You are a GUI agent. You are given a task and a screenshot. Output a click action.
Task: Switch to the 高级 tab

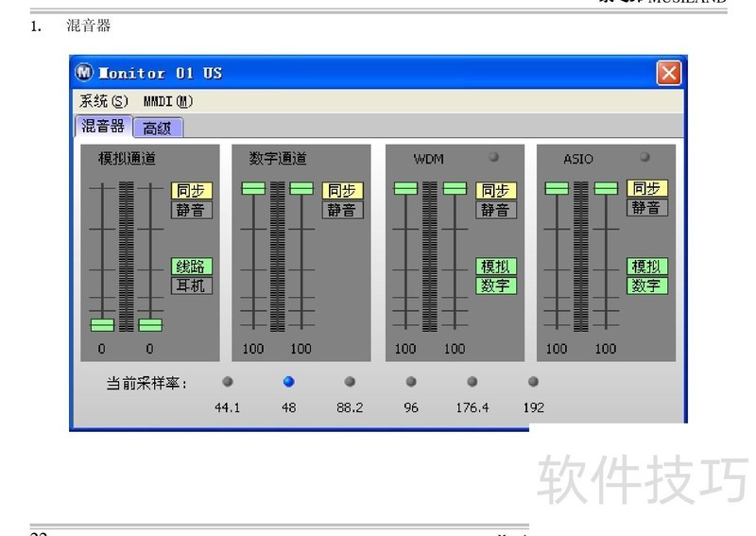coord(158,128)
